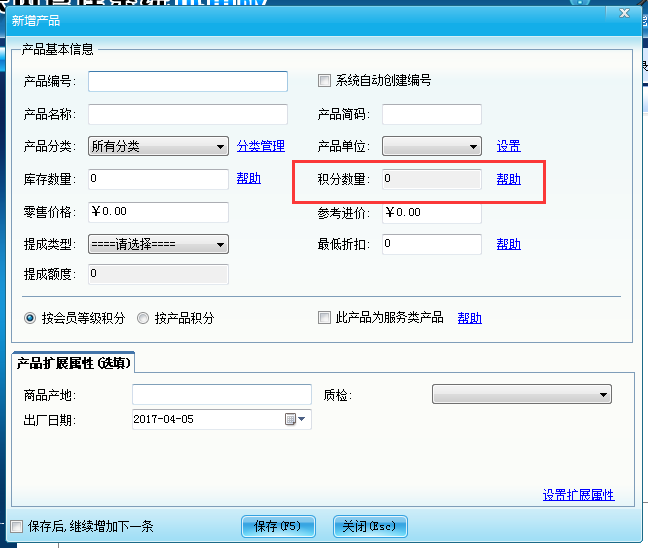Close the 新增产品 dialog with X
This screenshot has width=648, height=548.
pyautogui.click(x=624, y=13)
